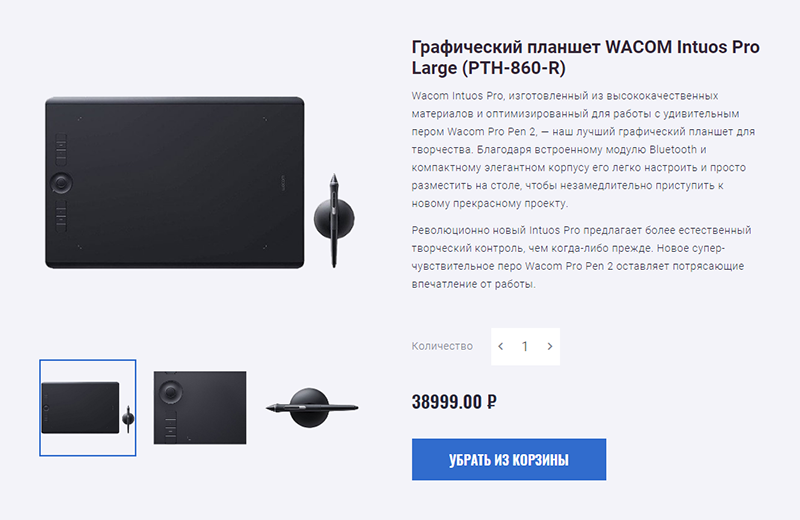
Task: Click the touch ring in the second thumbnail
Action: [170, 392]
